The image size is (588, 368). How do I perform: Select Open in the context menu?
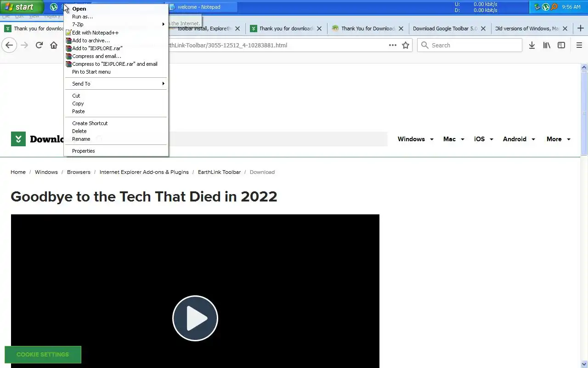point(116,9)
